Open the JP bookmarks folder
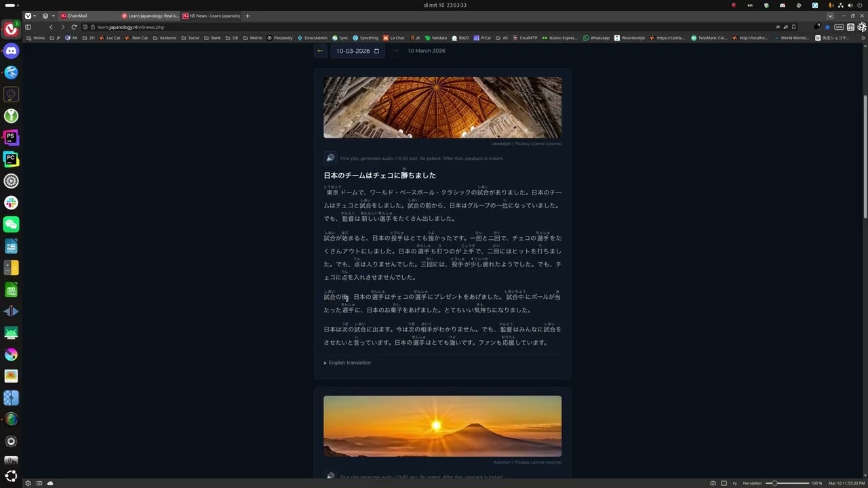This screenshot has height=488, width=868. coord(56,38)
